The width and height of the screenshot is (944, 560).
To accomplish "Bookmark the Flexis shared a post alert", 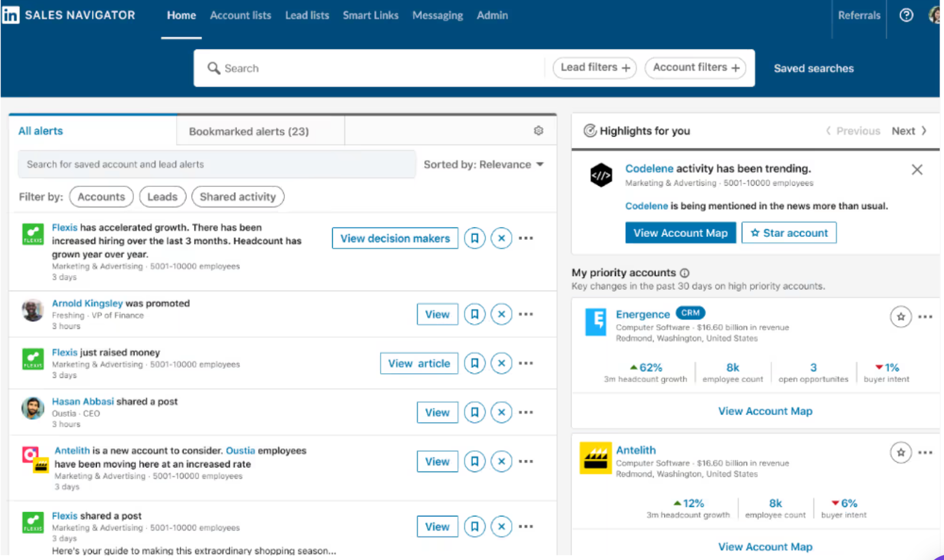I will 474,526.
